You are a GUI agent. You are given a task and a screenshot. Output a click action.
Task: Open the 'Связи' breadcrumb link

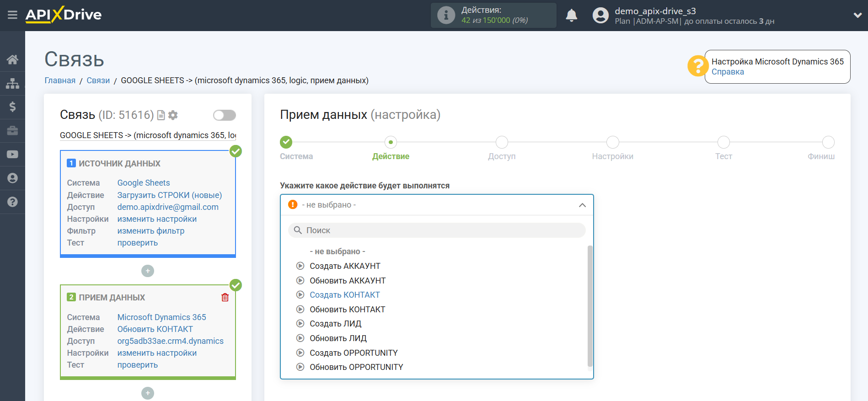click(x=98, y=80)
